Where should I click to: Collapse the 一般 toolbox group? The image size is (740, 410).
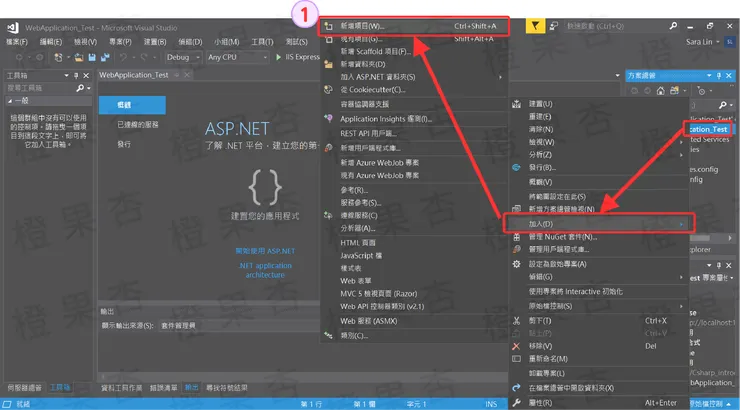click(x=9, y=101)
